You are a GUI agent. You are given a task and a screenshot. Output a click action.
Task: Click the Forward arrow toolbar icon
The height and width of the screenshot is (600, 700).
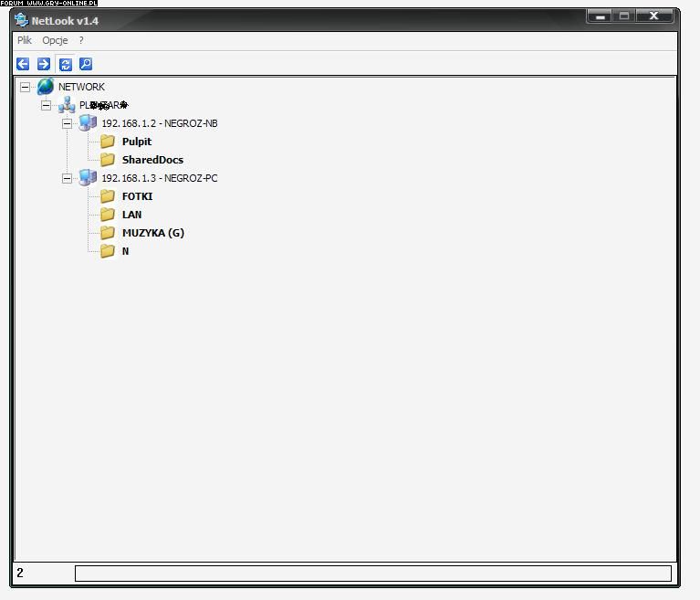coord(44,64)
